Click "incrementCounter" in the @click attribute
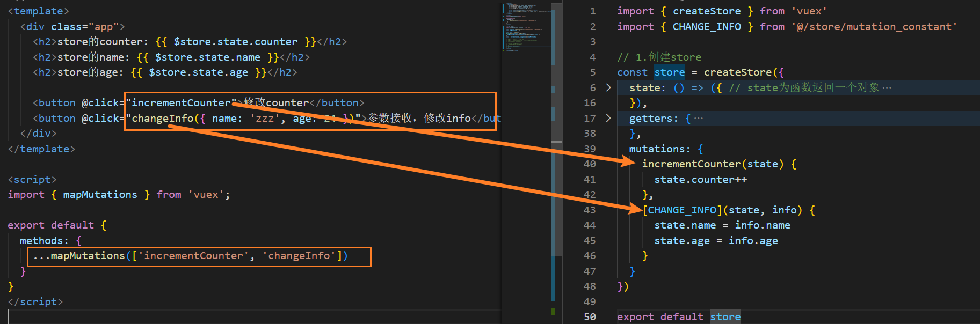Image resolution: width=980 pixels, height=324 pixels. pos(181,103)
